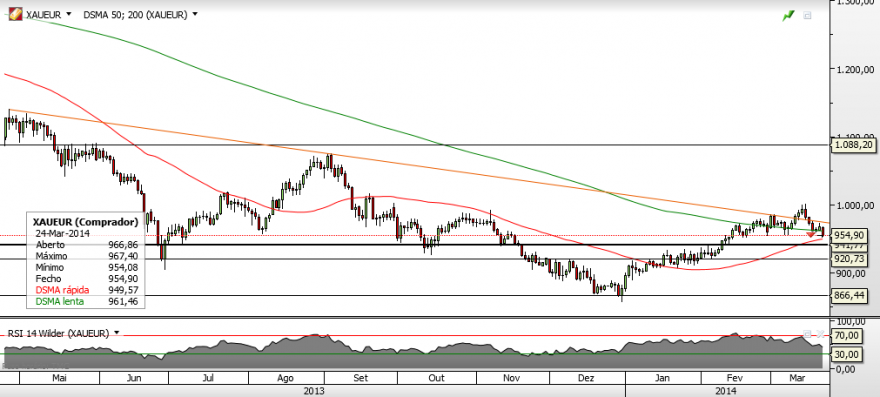Image resolution: width=880 pixels, height=397 pixels.
Task: Click the Nov month on time axis
Action: click(x=511, y=378)
